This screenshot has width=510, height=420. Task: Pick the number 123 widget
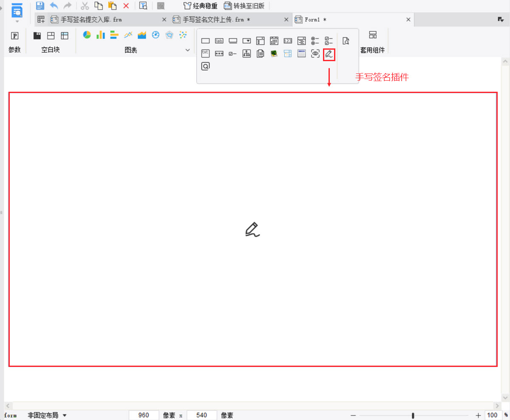(288, 41)
